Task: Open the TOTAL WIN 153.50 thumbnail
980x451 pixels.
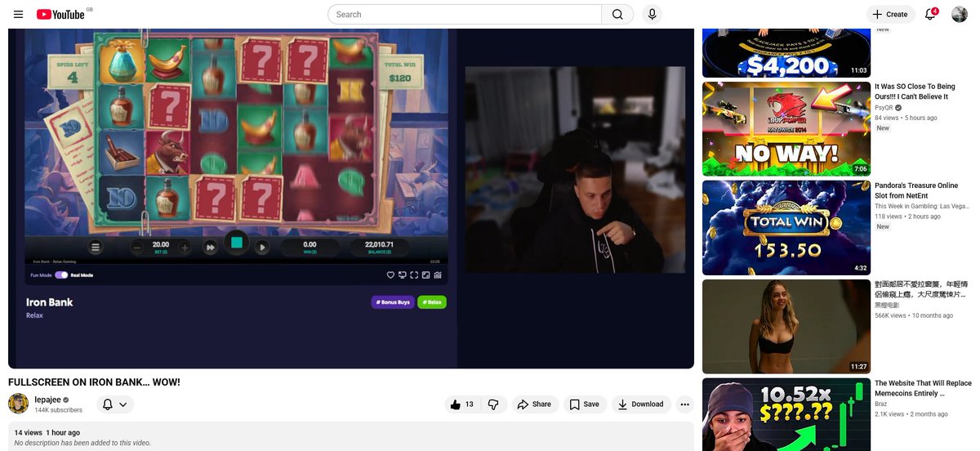Action: [x=786, y=228]
